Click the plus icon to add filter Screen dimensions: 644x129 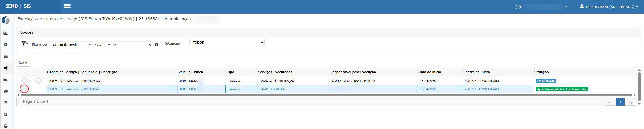tap(157, 45)
